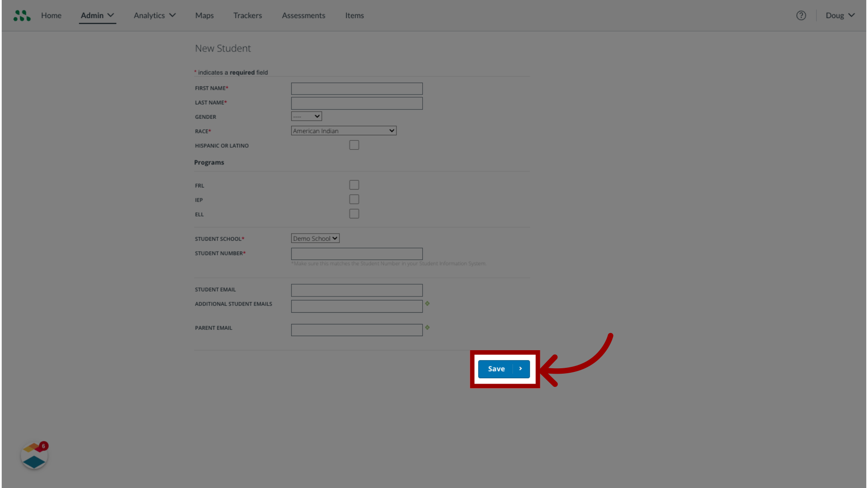868x488 pixels.
Task: Open the Items page
Action: (354, 15)
